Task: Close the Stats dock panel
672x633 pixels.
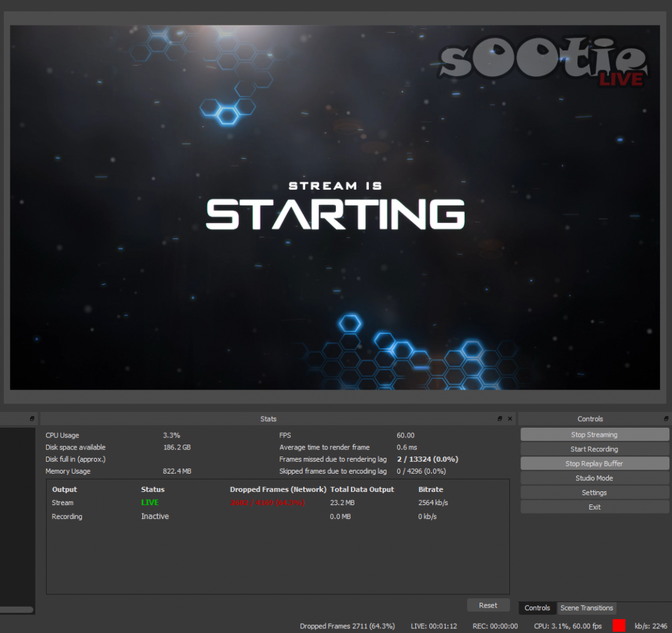Action: pyautogui.click(x=510, y=419)
